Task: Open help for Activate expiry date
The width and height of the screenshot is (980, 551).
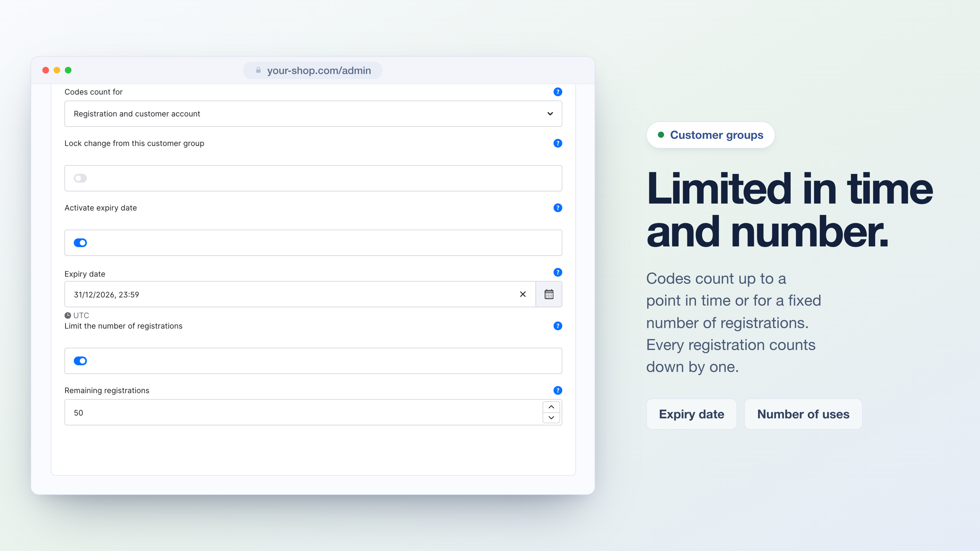Action: click(x=557, y=208)
